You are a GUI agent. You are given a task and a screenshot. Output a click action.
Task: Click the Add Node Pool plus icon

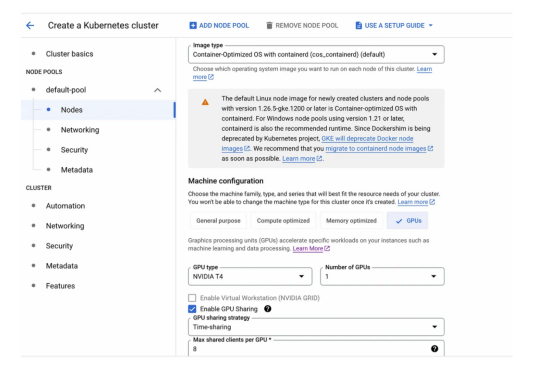[x=193, y=25]
